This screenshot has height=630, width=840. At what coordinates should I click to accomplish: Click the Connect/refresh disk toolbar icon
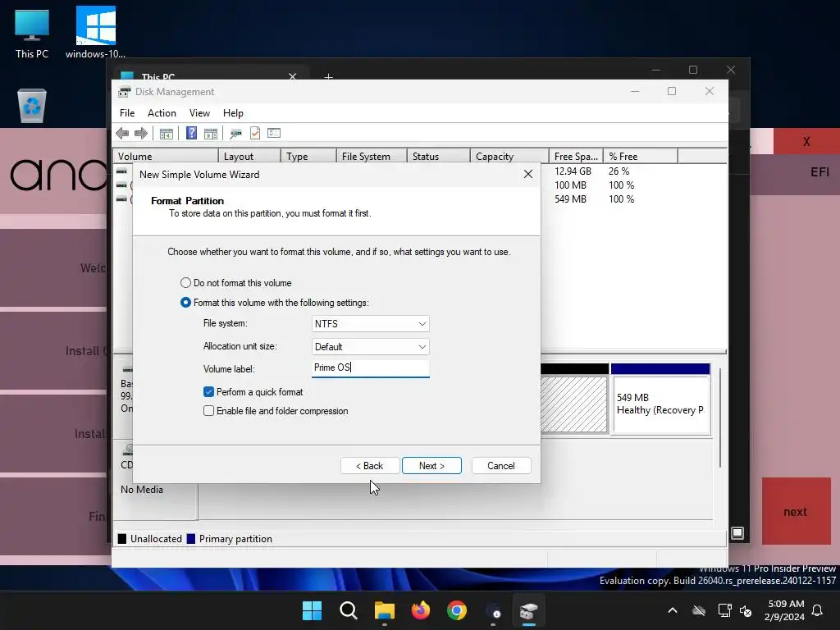235,134
